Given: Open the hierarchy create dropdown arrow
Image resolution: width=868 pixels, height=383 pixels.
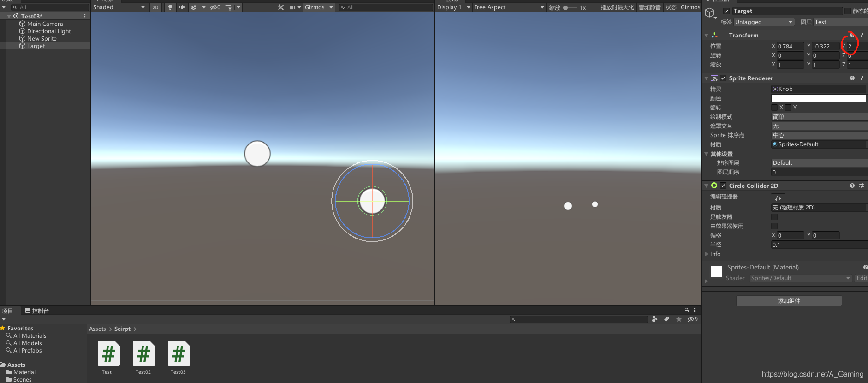Looking at the screenshot, I should click(4, 7).
